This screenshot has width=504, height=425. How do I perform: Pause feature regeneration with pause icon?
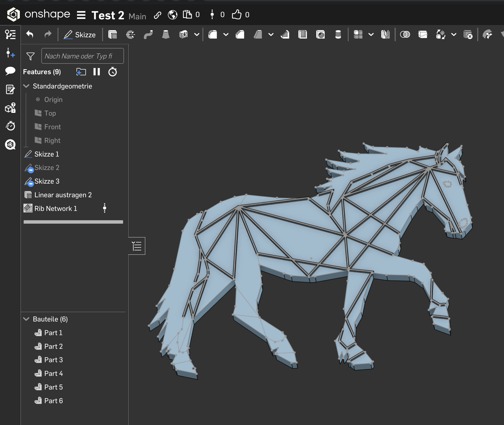(97, 72)
